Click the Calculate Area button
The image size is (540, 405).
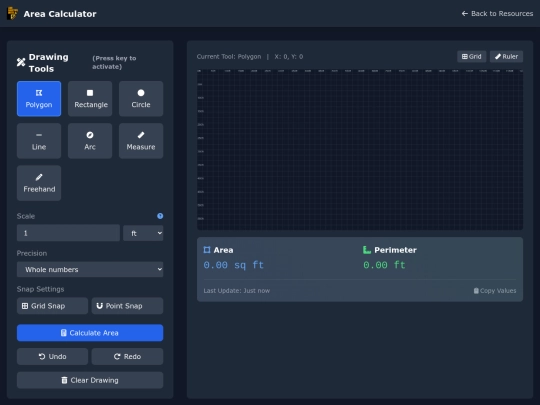(90, 333)
